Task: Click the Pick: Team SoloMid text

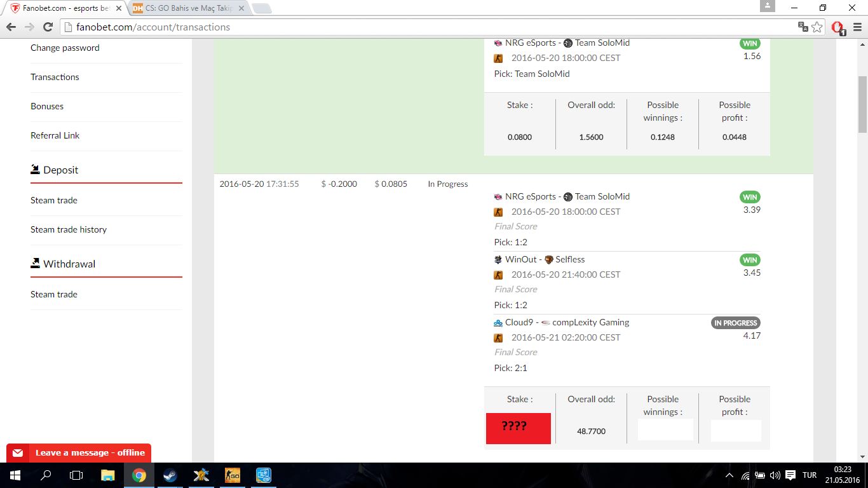Action: click(x=532, y=74)
